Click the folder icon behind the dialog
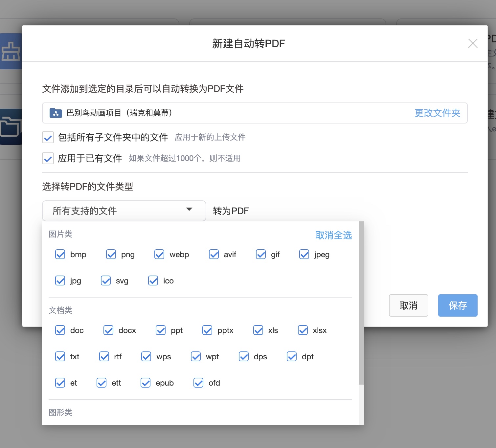The image size is (496, 448). point(11,127)
